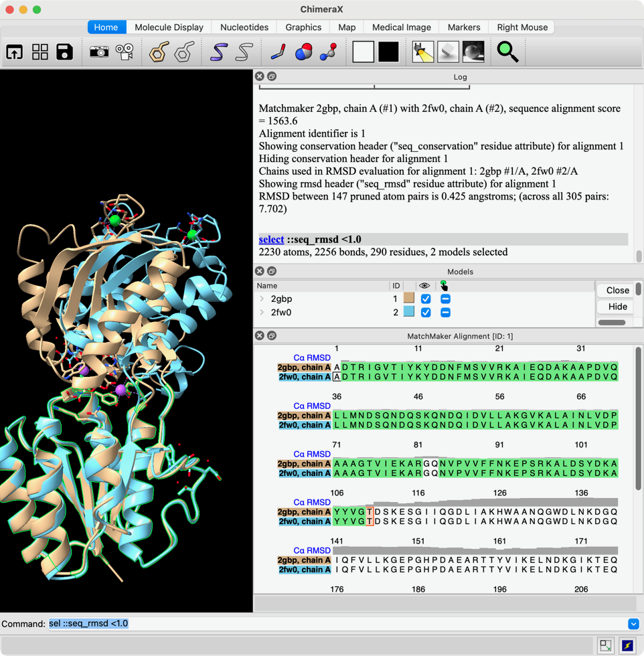Click the Open file toolbar icon
The width and height of the screenshot is (644, 656).
pos(15,52)
